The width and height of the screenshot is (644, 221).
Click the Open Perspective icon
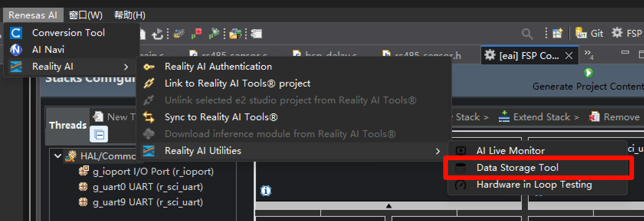coord(557,33)
